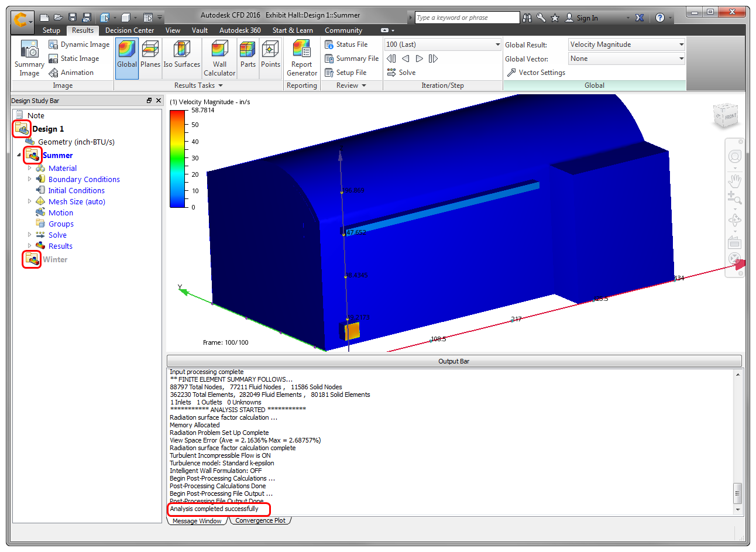Jump to the first iteration step

pyautogui.click(x=391, y=59)
